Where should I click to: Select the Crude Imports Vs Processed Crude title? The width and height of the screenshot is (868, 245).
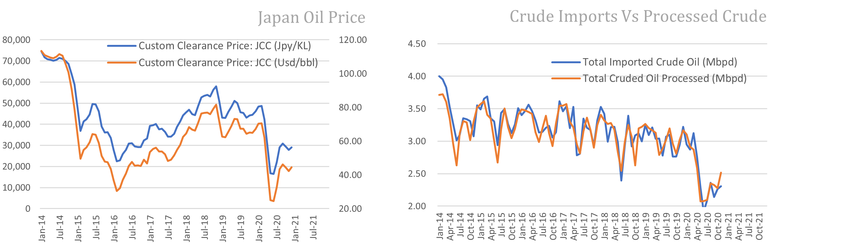pyautogui.click(x=638, y=16)
